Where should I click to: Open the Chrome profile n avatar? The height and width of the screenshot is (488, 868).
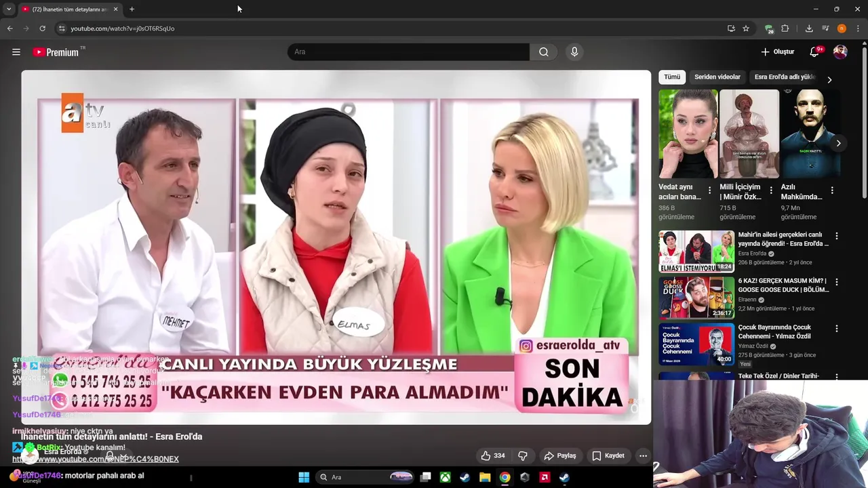[x=842, y=28]
